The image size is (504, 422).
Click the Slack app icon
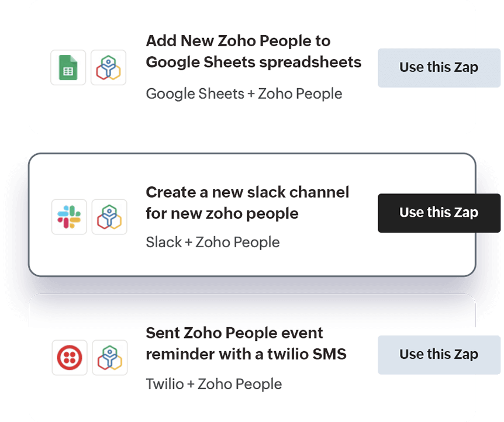pyautogui.click(x=69, y=217)
